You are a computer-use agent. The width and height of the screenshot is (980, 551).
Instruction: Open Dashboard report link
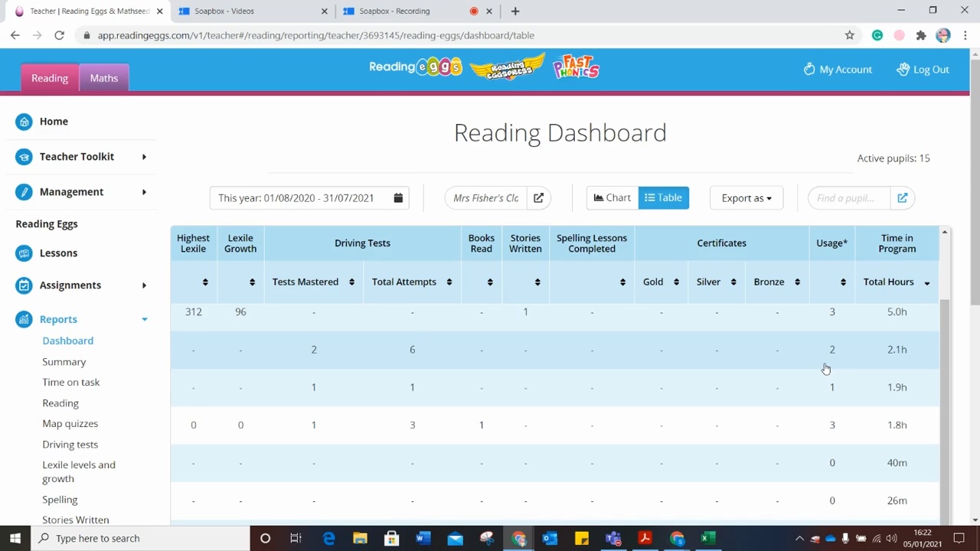click(68, 341)
